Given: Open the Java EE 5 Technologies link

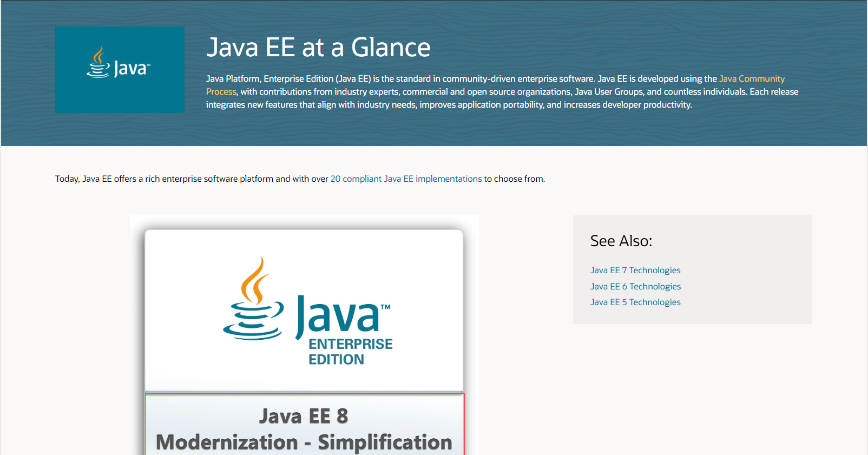Looking at the screenshot, I should tap(635, 302).
